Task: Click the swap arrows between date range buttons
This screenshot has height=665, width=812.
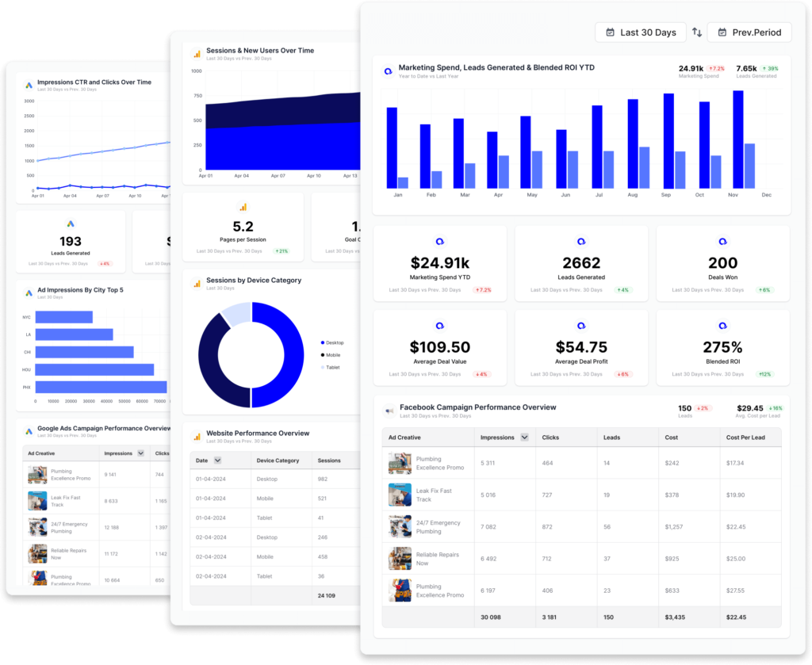Action: pyautogui.click(x=697, y=32)
